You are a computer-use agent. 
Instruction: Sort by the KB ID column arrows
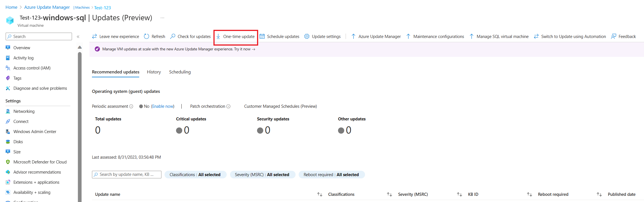530,194
